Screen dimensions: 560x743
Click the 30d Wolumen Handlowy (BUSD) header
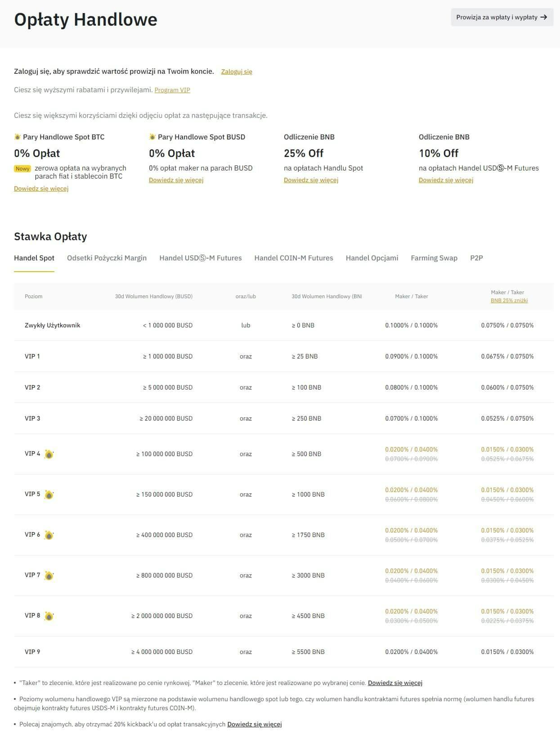pos(154,296)
